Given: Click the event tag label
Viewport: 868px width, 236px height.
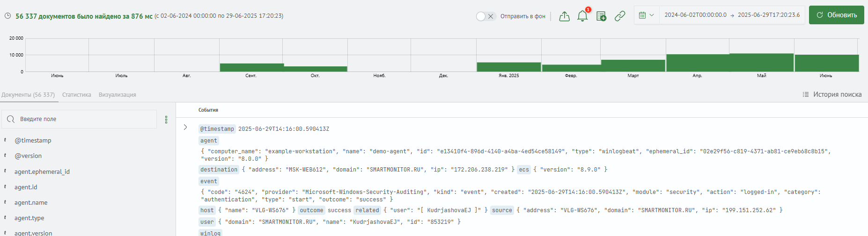Looking at the screenshot, I should pos(209,181).
